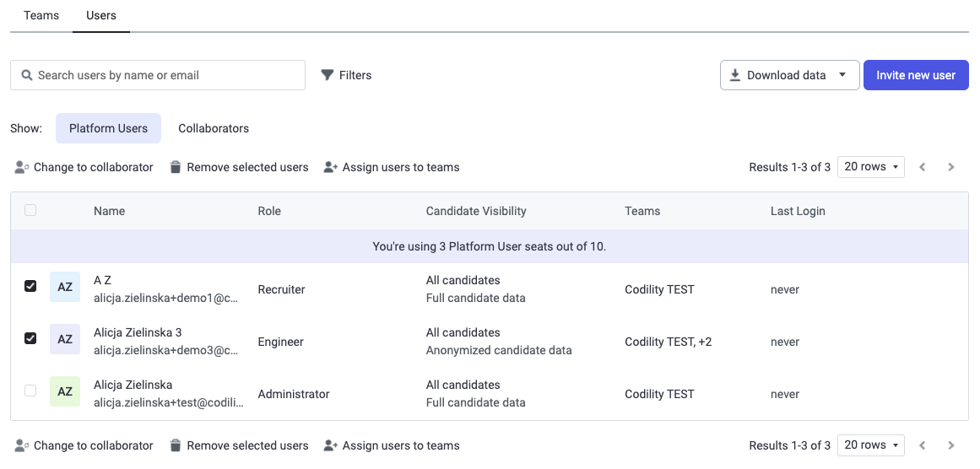Viewport: 980px width, 469px height.
Task: Click the download icon in Download data
Action: click(x=735, y=75)
